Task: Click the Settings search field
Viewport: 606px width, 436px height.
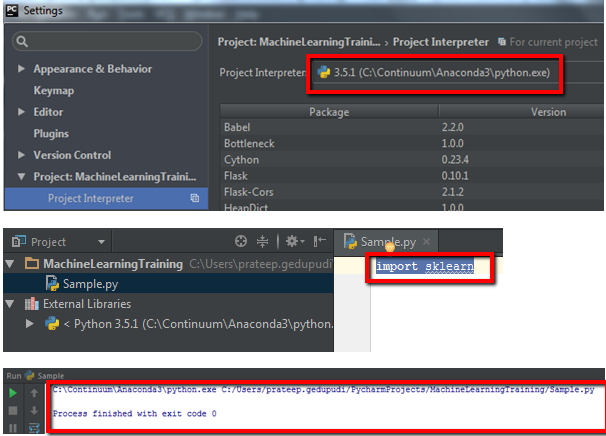Action: [109, 42]
